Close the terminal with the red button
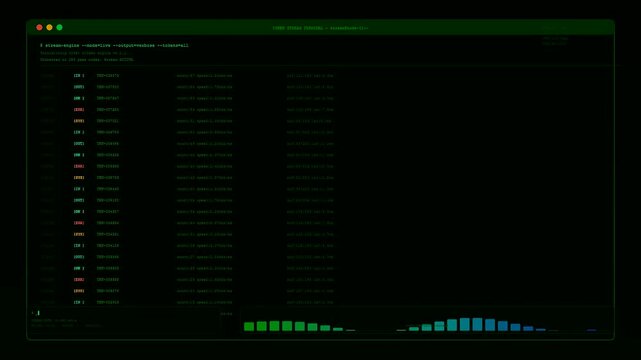 [x=39, y=27]
